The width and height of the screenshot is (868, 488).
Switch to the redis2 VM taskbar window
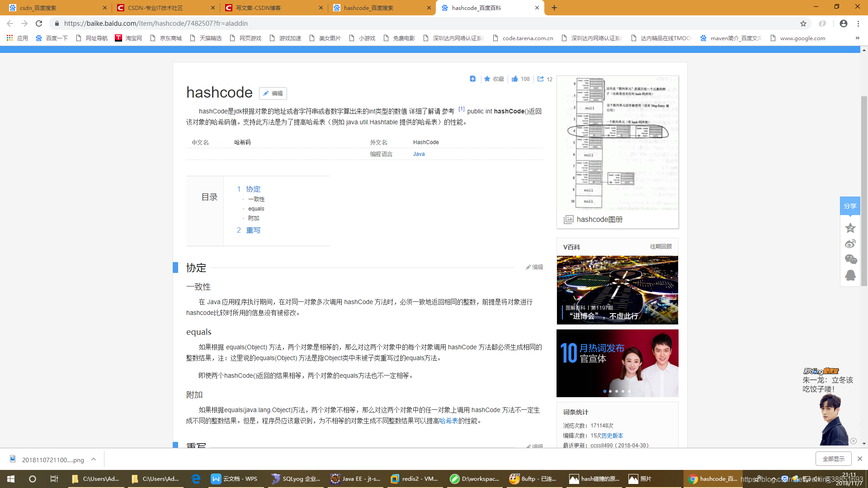click(415, 479)
